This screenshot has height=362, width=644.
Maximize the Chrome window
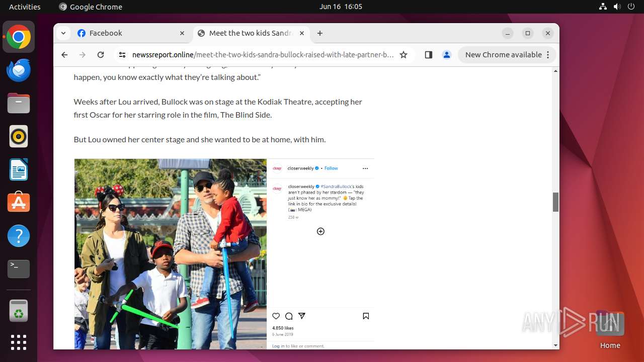528,33
